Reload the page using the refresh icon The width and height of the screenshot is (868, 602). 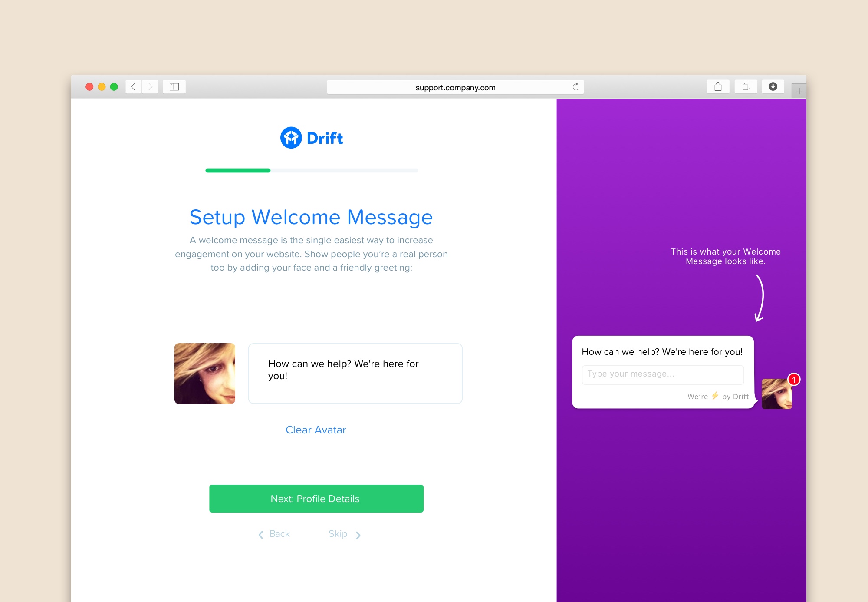[x=576, y=87]
